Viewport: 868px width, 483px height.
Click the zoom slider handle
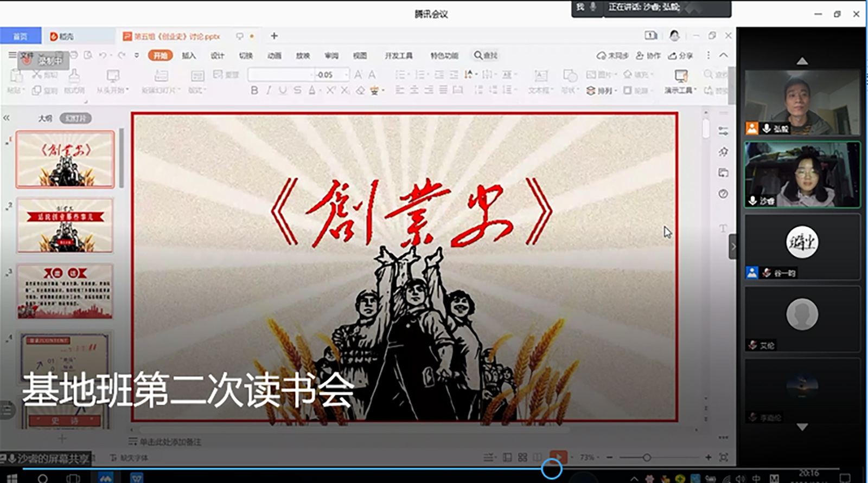(x=647, y=458)
